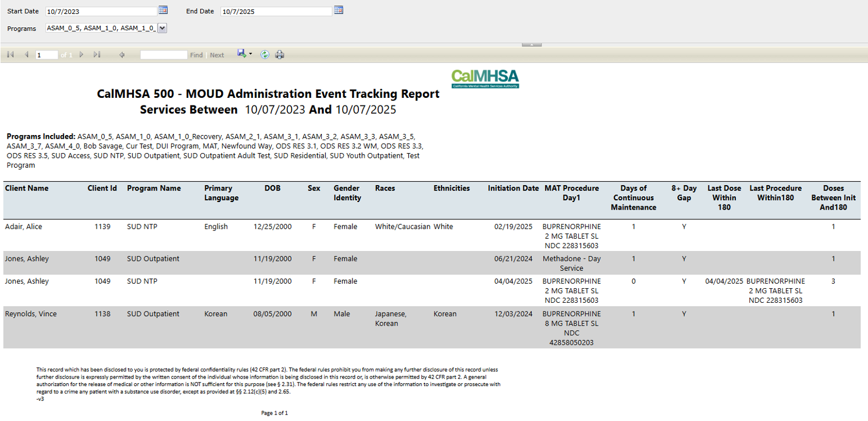Click the find text search box

163,55
